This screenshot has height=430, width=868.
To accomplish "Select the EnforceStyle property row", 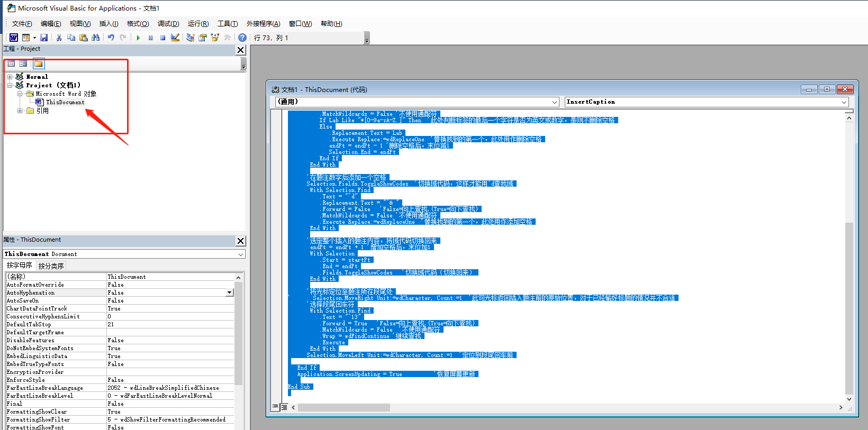I will tap(120, 380).
